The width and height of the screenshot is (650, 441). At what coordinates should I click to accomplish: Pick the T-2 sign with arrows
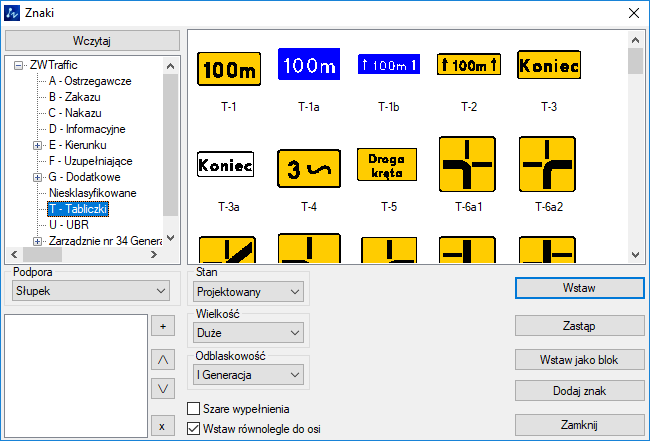pyautogui.click(x=469, y=65)
